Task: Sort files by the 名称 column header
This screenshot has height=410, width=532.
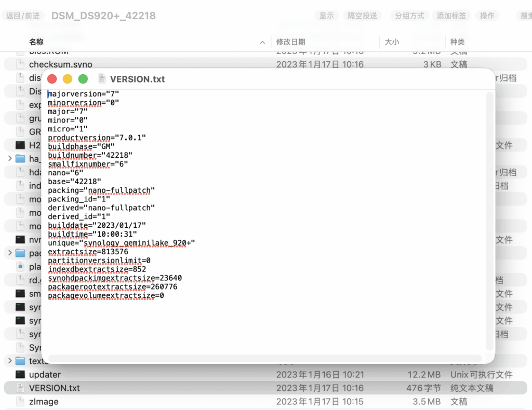Action: tap(36, 42)
